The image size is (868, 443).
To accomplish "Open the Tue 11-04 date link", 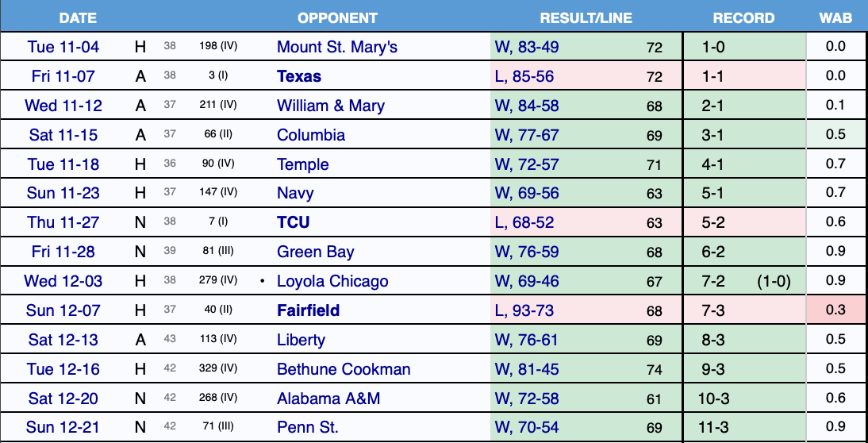I will pos(63,47).
